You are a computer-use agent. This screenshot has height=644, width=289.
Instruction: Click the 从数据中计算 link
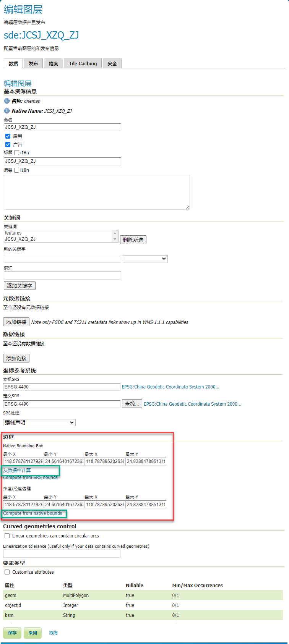tap(17, 471)
